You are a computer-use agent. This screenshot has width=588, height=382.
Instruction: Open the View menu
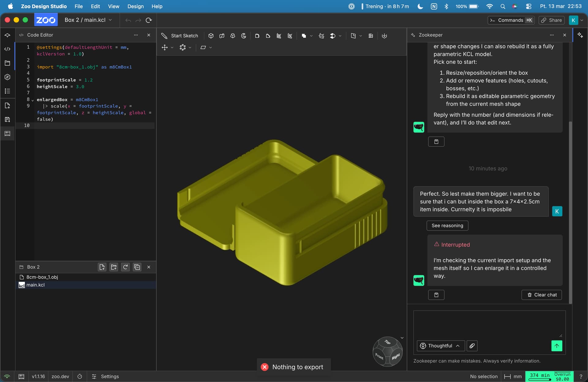pos(113,6)
